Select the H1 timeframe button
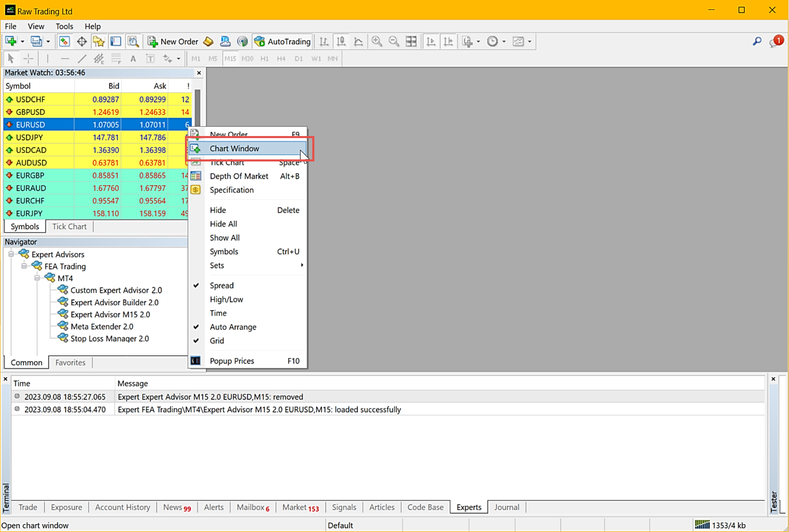The height and width of the screenshot is (532, 789). pos(264,58)
